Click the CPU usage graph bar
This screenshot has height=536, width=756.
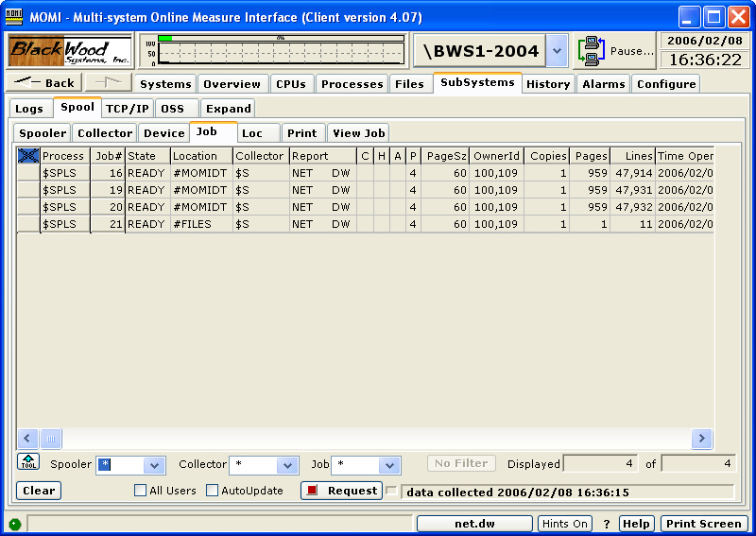point(281,38)
